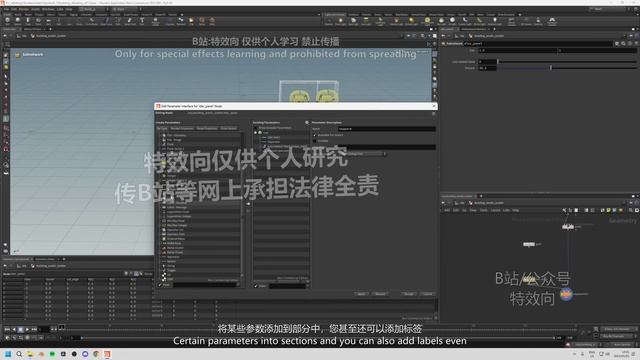Click the long slider in the parameter pane
Image resolution: width=640 pixels, height=360 pixels.
pos(567,68)
